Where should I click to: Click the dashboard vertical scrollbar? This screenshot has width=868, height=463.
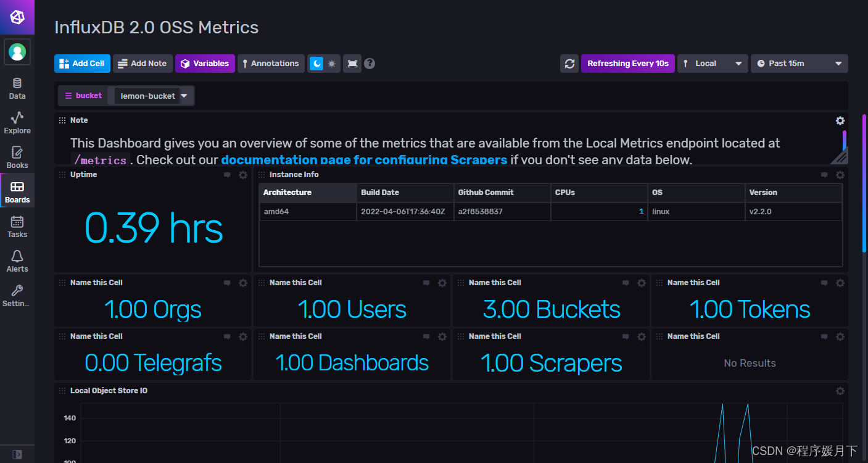click(864, 183)
